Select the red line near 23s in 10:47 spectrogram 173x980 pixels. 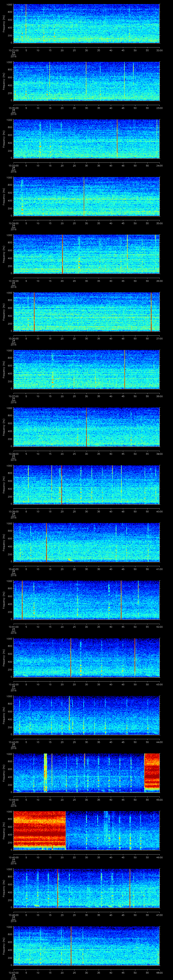coord(71,945)
